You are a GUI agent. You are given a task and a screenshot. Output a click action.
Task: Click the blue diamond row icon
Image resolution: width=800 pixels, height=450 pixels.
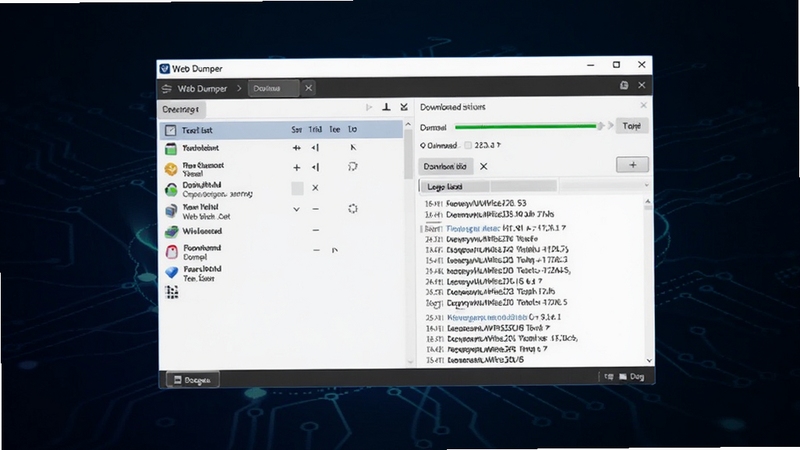pos(172,272)
